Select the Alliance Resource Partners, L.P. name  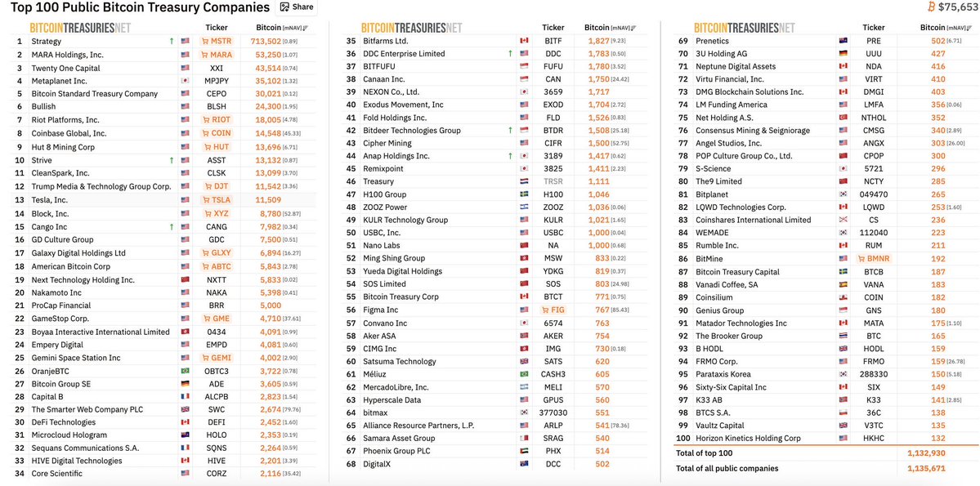[x=418, y=426]
